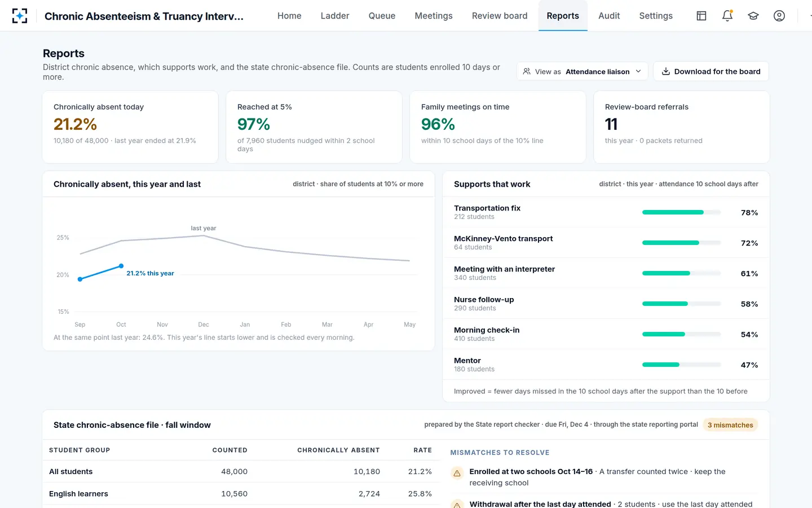Image resolution: width=812 pixels, height=508 pixels.
Task: Click the Chronically absent today card
Action: [130, 127]
